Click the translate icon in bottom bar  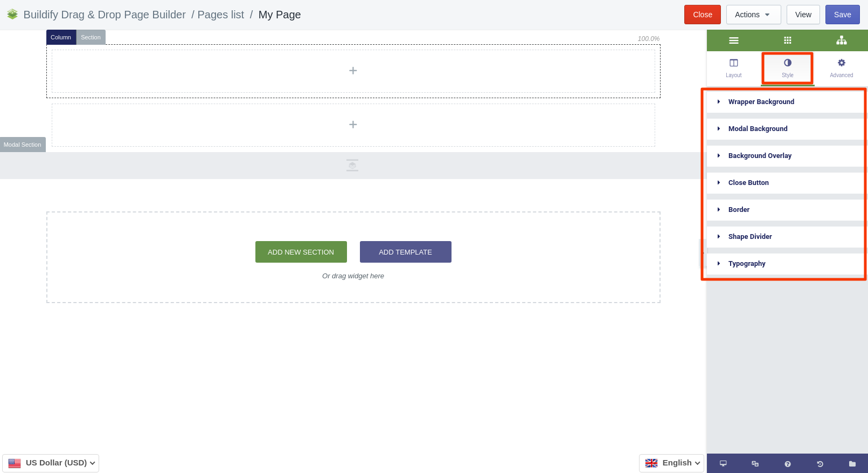755,463
